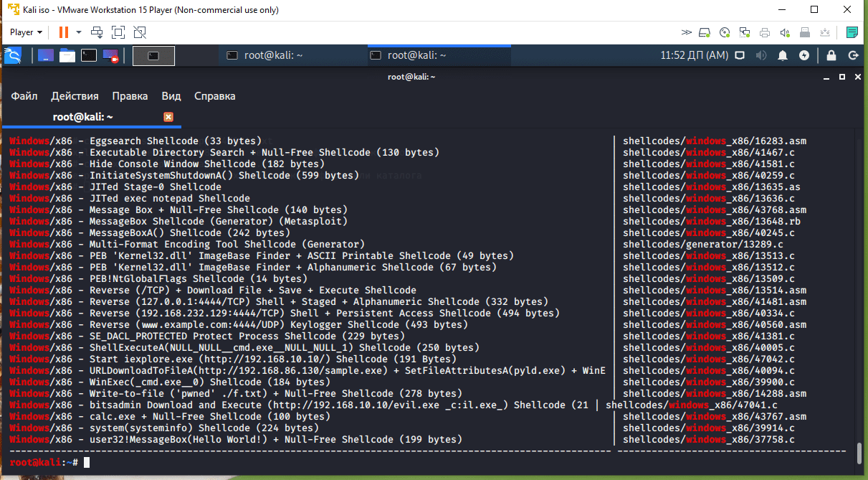Open the Правка menu
868x480 pixels.
[130, 96]
